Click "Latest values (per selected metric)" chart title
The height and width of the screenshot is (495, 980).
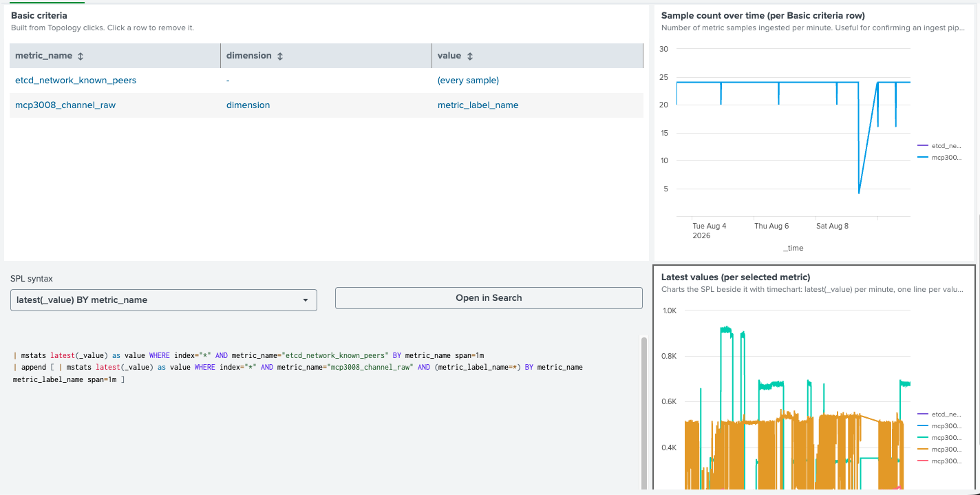[x=736, y=277]
